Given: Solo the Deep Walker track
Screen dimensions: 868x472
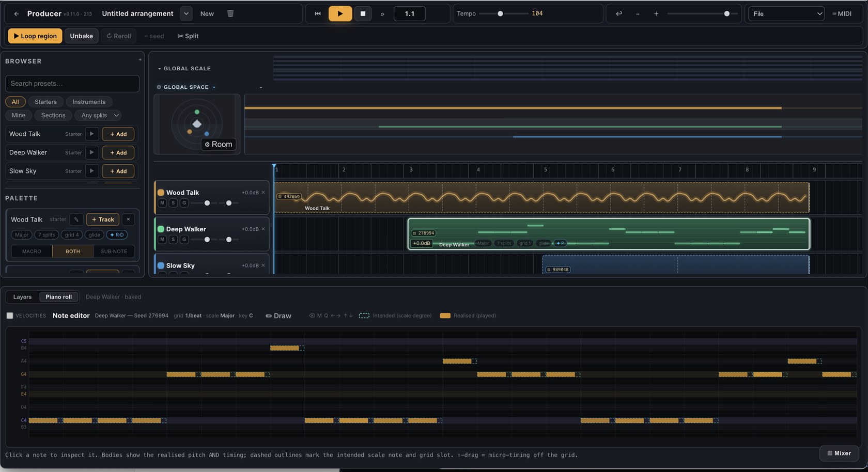Looking at the screenshot, I should pos(173,240).
